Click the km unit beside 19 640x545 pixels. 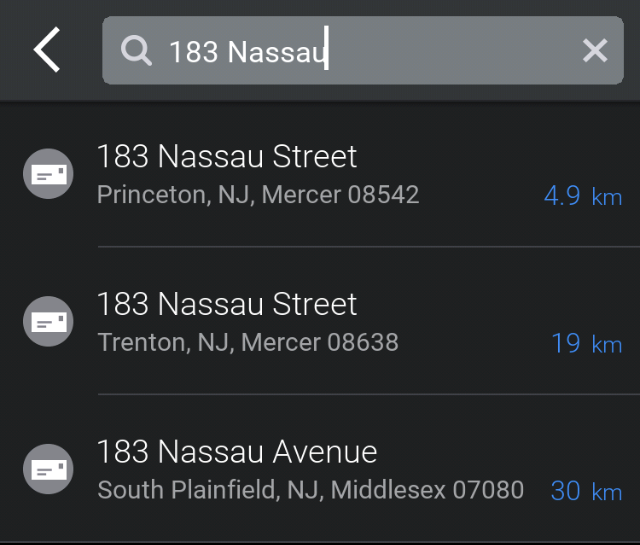pyautogui.click(x=607, y=345)
